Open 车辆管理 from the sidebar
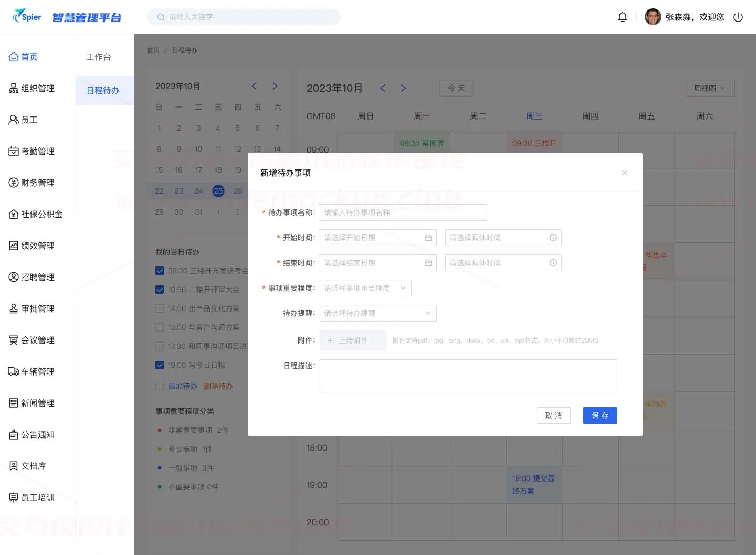Screen dimensions: 756x555 [x=32, y=371]
